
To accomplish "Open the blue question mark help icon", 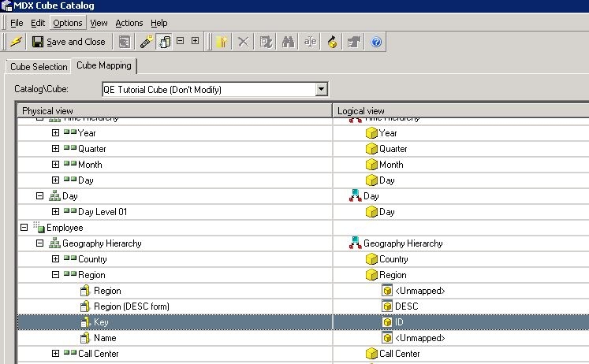I will [x=376, y=42].
